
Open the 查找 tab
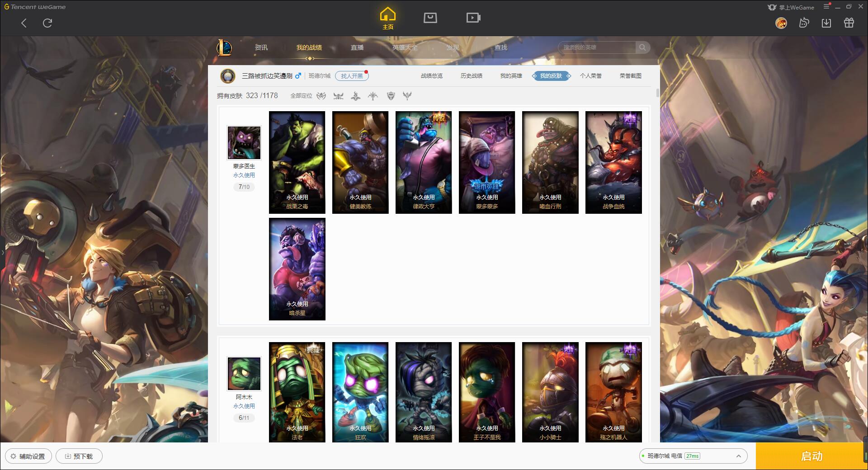click(501, 47)
